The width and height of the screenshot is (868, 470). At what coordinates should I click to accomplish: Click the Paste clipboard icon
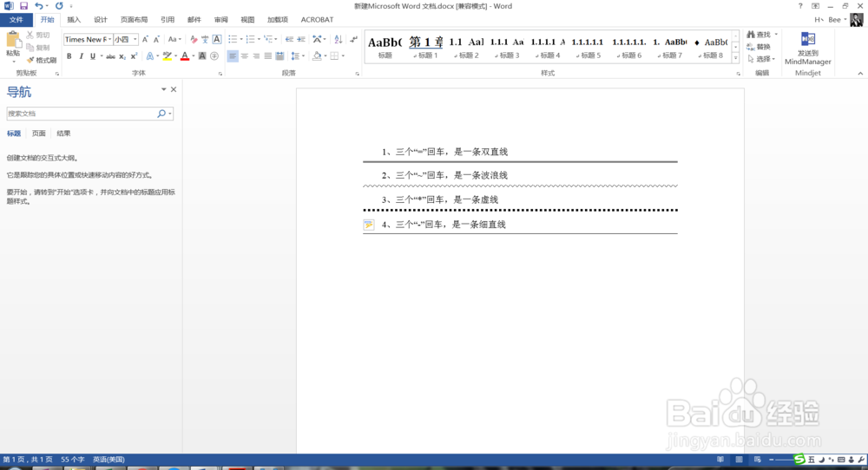point(13,40)
